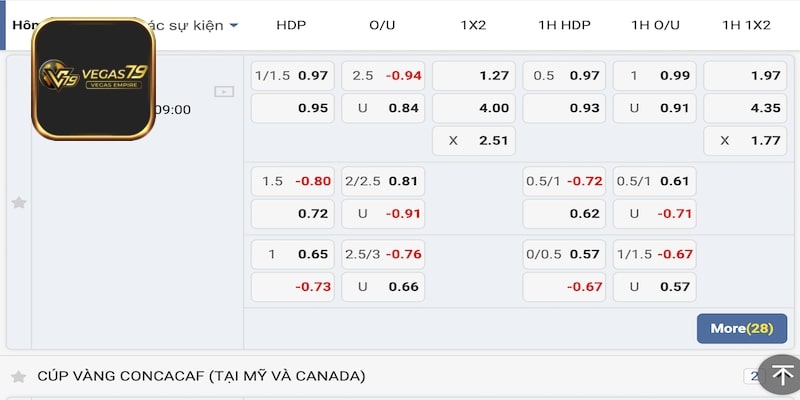Select HDP 1.5 odds -0.80
Viewport: 800px width, 400px height.
tap(292, 181)
